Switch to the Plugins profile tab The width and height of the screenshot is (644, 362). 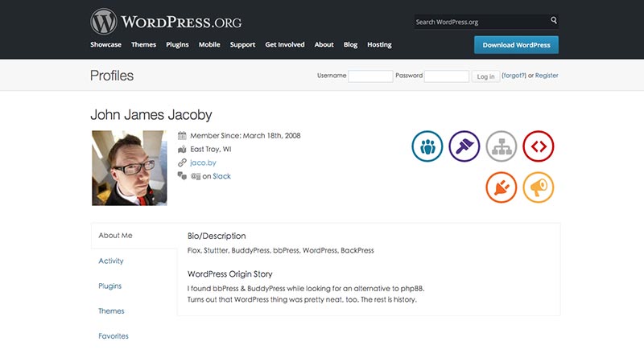click(x=109, y=286)
